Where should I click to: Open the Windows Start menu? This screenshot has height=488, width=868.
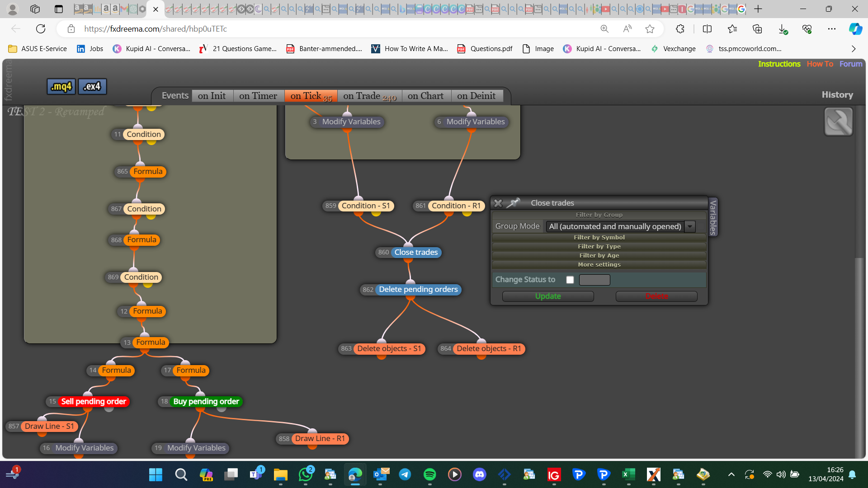156,474
